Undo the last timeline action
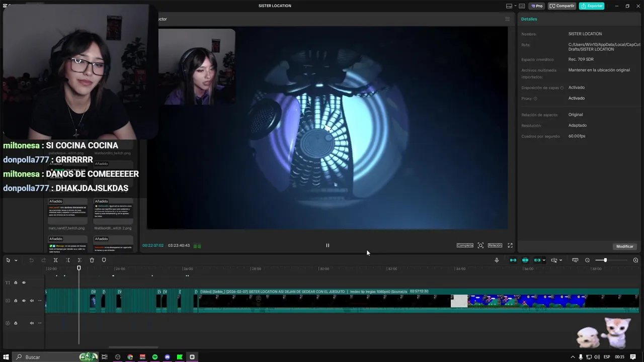The image size is (644, 362). (31, 260)
